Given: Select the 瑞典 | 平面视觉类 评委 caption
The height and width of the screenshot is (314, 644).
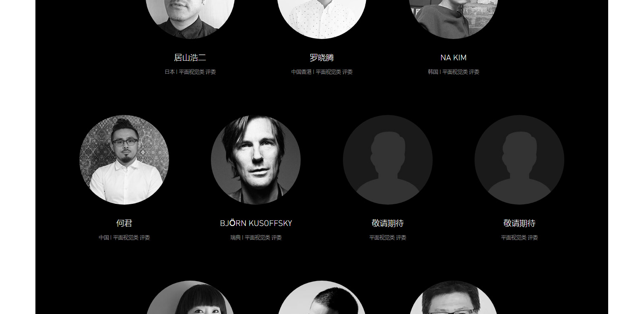Looking at the screenshot, I should (x=256, y=238).
